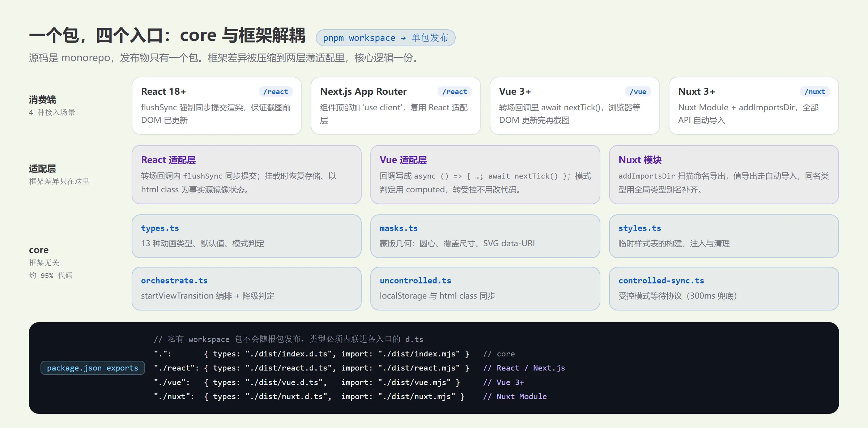Screen dimensions: 868x428
Task: Click the '适配层' row label
Action: point(42,169)
